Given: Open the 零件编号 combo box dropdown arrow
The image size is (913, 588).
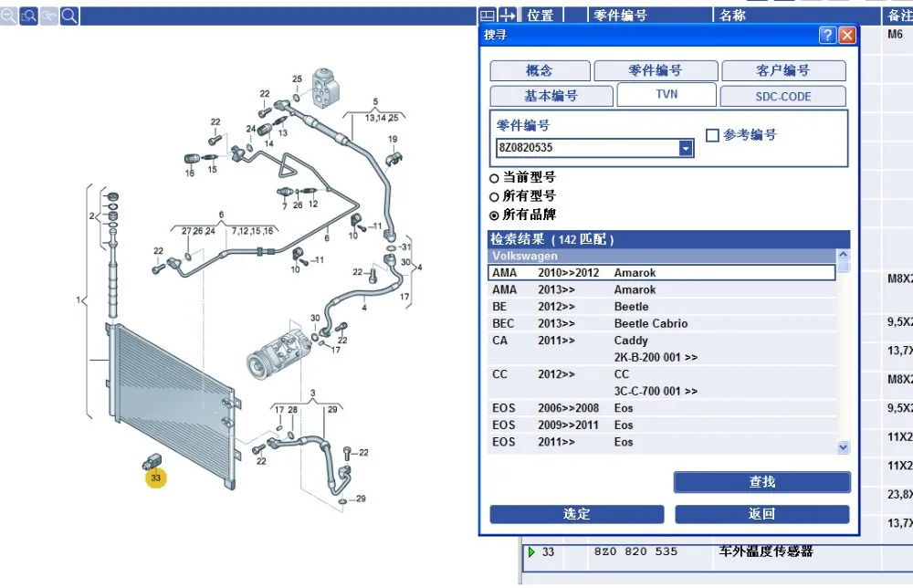Looking at the screenshot, I should 686,148.
